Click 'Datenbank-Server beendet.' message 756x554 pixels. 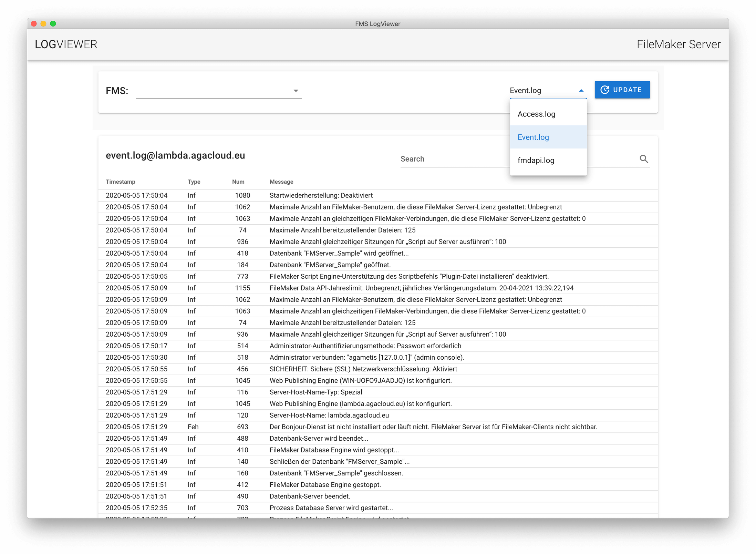[310, 496]
